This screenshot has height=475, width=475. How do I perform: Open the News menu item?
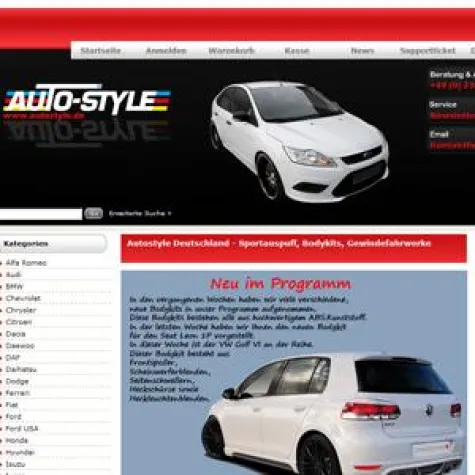pyautogui.click(x=362, y=51)
